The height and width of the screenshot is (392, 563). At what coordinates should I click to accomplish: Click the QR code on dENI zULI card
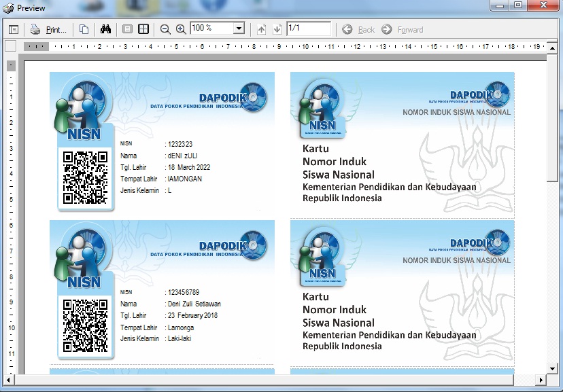click(x=85, y=178)
